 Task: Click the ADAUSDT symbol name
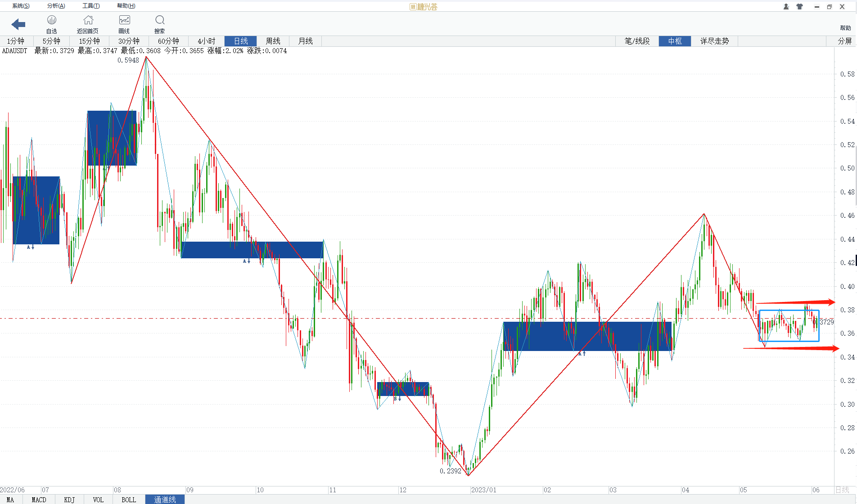[x=15, y=51]
